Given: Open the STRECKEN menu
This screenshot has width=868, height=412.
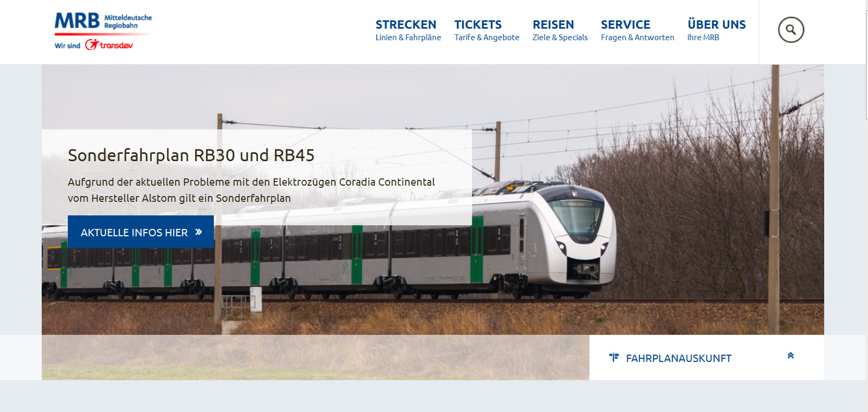Looking at the screenshot, I should [x=406, y=25].
